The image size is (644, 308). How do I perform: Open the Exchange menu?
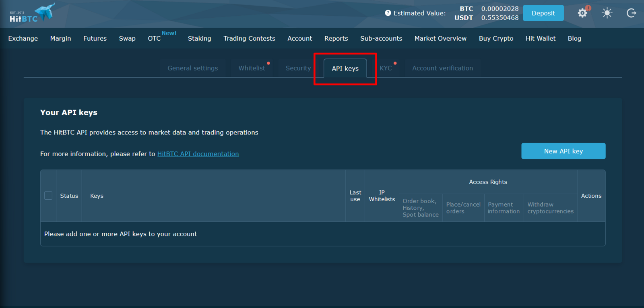23,38
